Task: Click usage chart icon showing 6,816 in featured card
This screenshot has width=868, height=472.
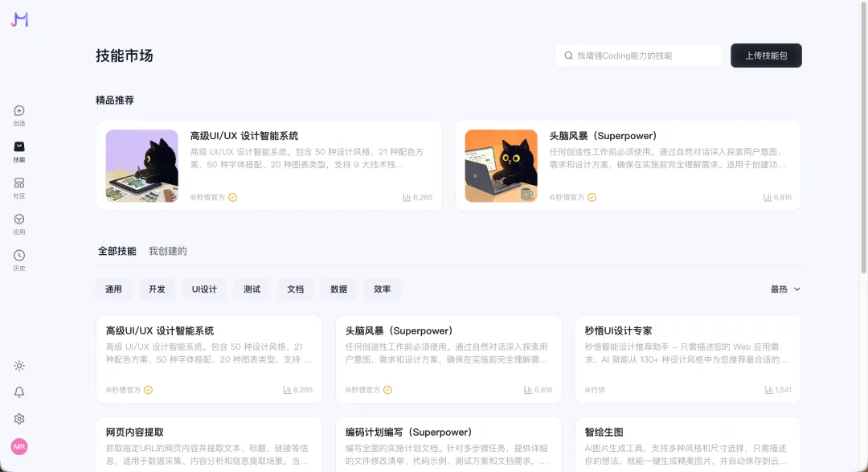Action: point(768,197)
